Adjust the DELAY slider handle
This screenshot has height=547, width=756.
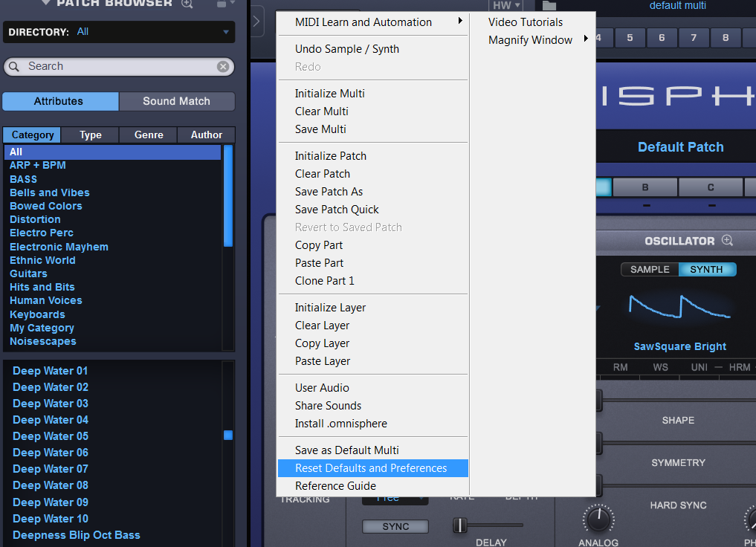point(460,525)
